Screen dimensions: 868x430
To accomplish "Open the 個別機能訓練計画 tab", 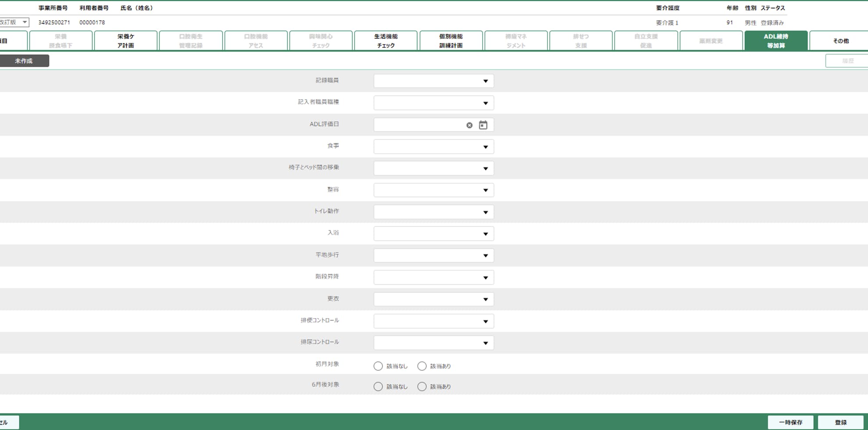I will 451,41.
